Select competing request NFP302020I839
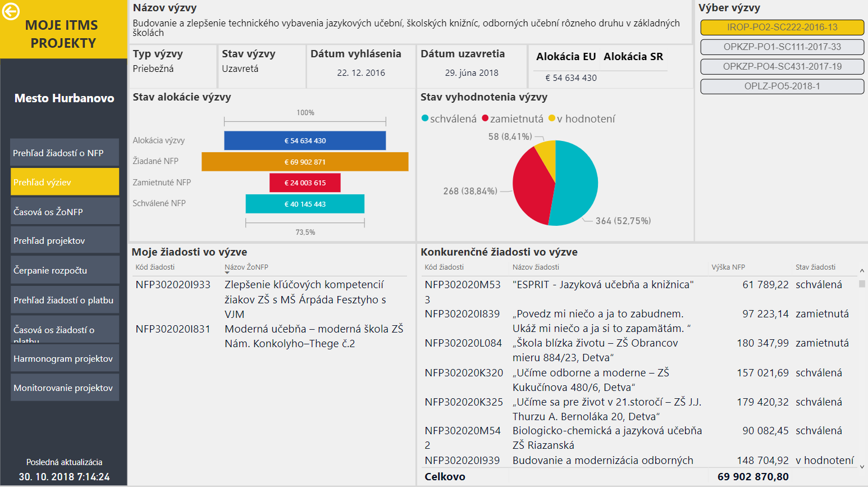 pos(462,313)
